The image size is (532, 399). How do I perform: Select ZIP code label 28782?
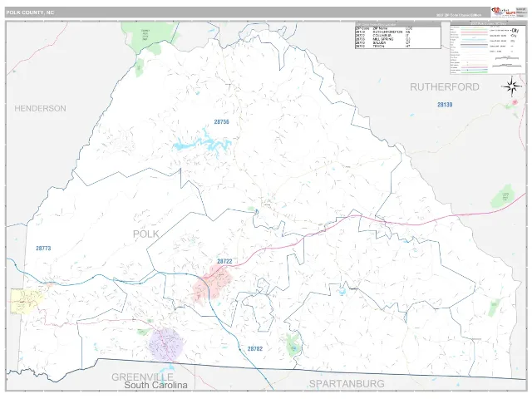click(x=255, y=349)
